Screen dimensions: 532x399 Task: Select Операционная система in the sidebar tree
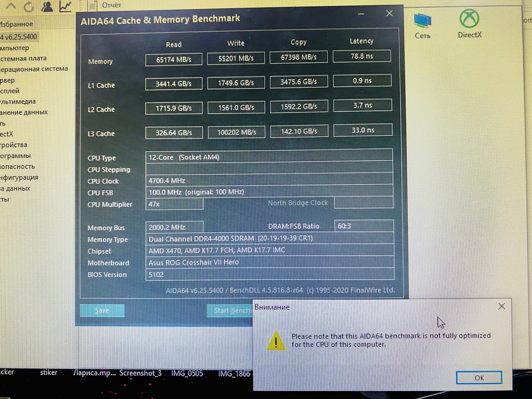click(34, 69)
